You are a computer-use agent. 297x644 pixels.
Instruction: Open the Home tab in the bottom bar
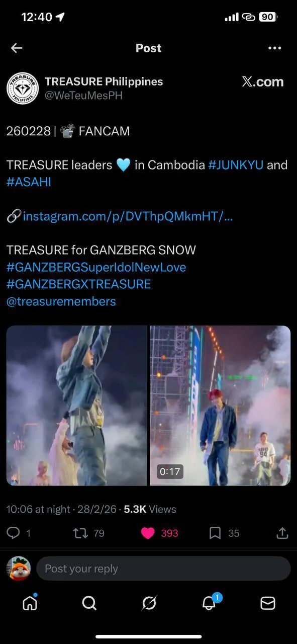coord(30,602)
